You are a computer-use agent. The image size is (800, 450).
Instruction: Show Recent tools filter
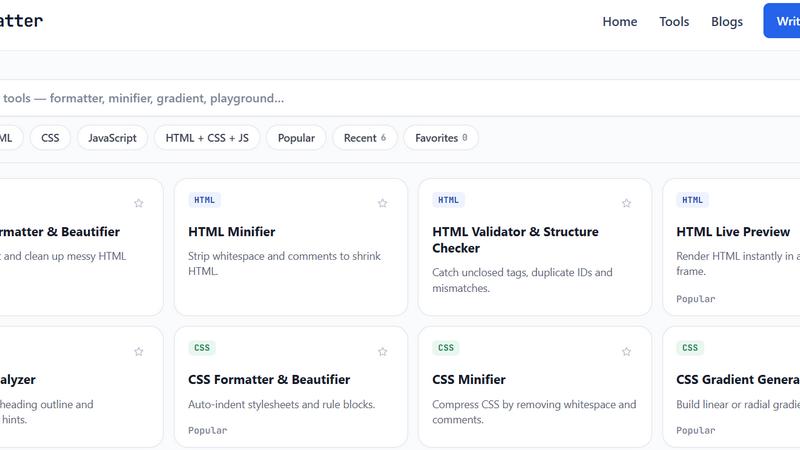(x=365, y=138)
